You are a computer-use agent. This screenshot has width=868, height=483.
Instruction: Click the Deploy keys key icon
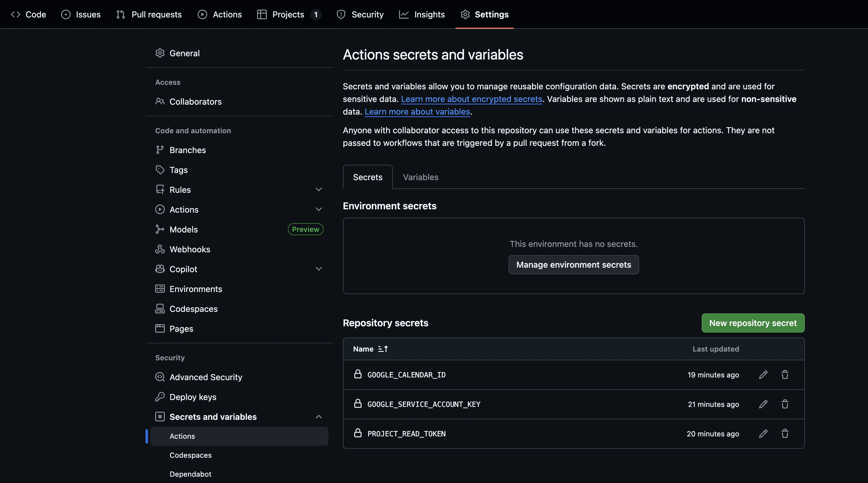click(160, 397)
